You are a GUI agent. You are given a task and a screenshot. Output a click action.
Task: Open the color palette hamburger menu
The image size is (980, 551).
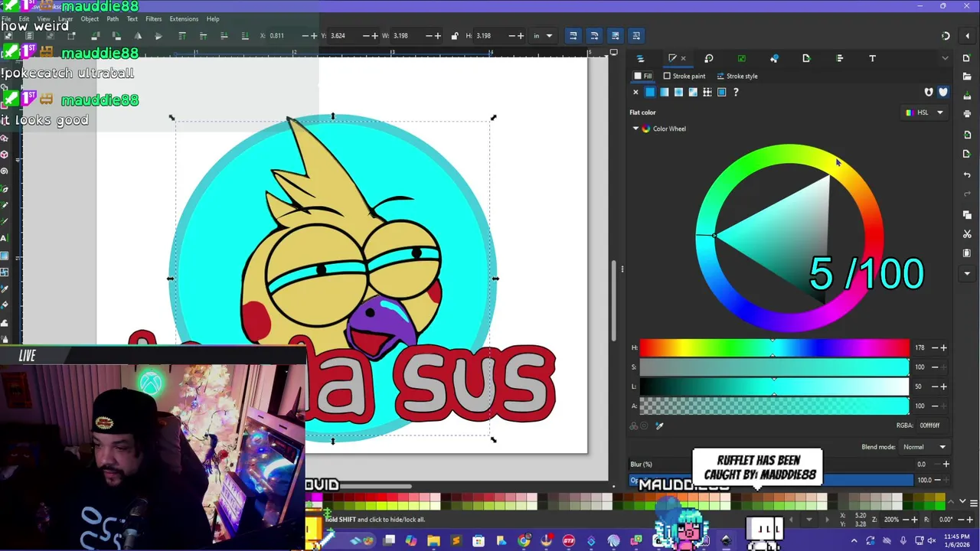(974, 503)
